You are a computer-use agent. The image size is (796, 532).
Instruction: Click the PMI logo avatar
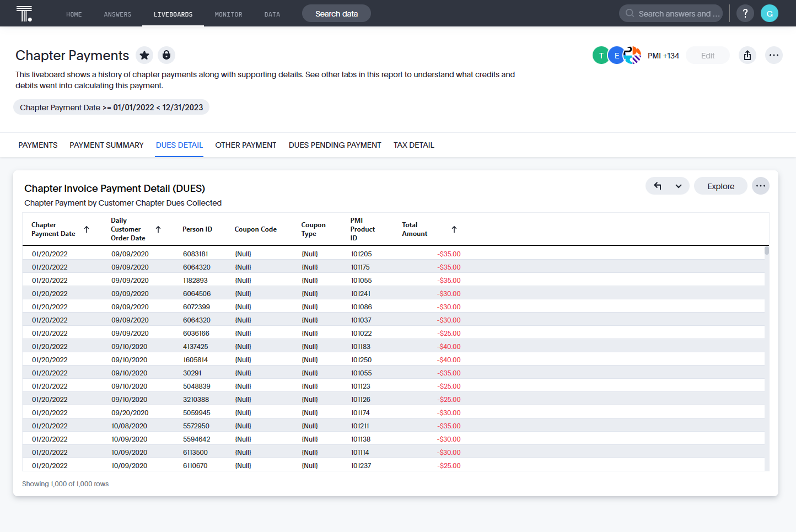632,55
